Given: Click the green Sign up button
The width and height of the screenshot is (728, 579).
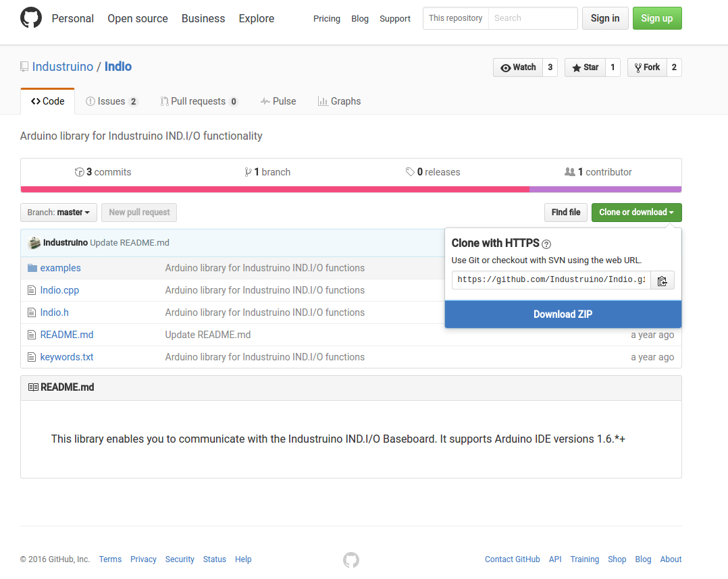Looking at the screenshot, I should pyautogui.click(x=657, y=18).
